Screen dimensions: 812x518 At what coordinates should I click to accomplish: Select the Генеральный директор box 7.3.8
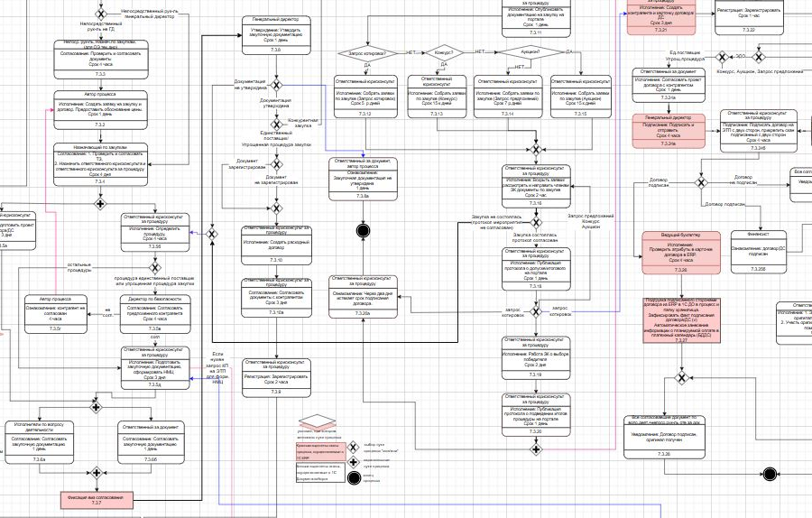[277, 35]
